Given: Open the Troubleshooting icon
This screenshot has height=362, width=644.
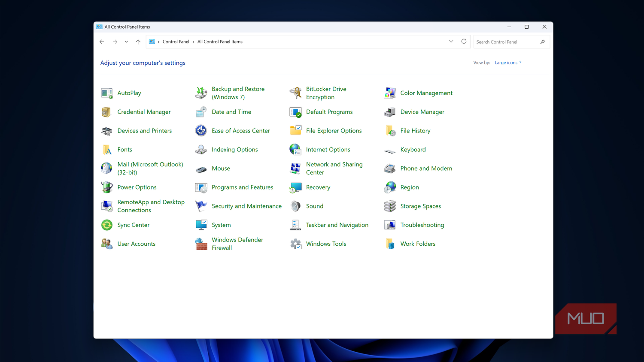Looking at the screenshot, I should 390,225.
